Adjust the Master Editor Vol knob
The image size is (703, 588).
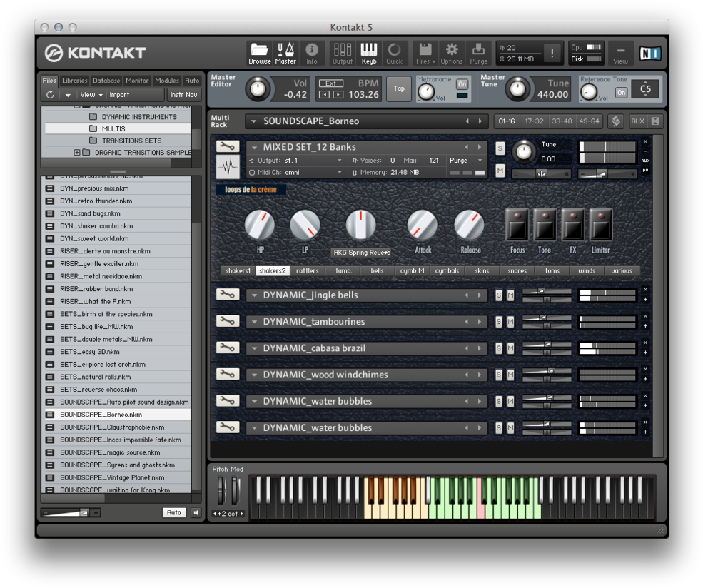(x=258, y=88)
